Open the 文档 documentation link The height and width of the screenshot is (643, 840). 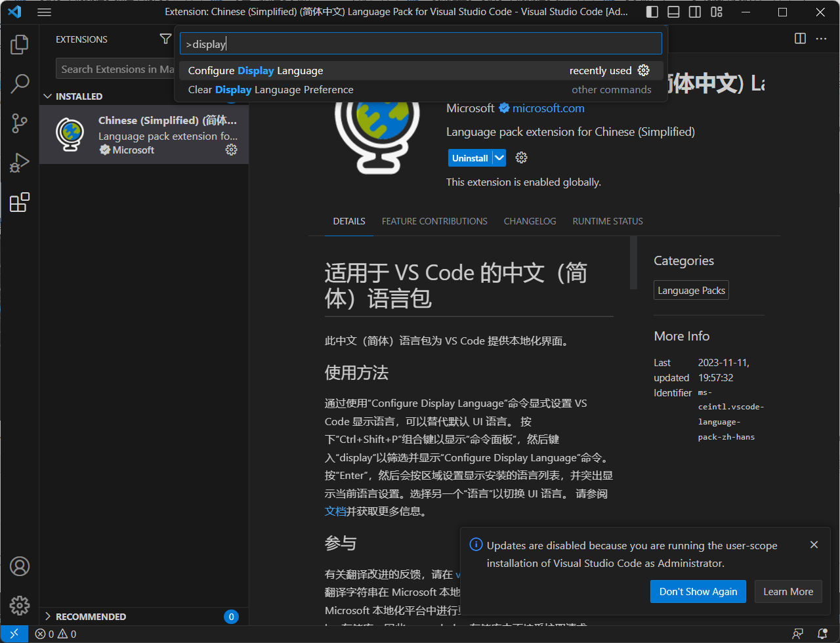pyautogui.click(x=335, y=511)
